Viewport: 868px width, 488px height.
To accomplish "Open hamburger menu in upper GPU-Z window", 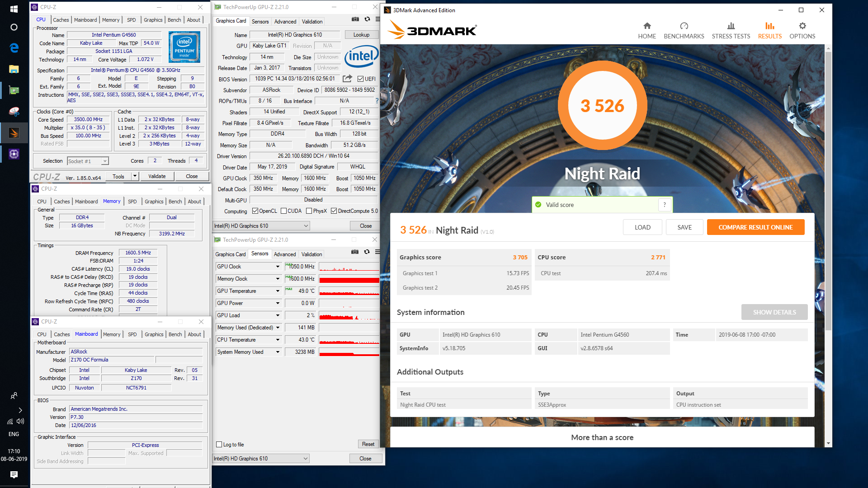I will coord(377,19).
